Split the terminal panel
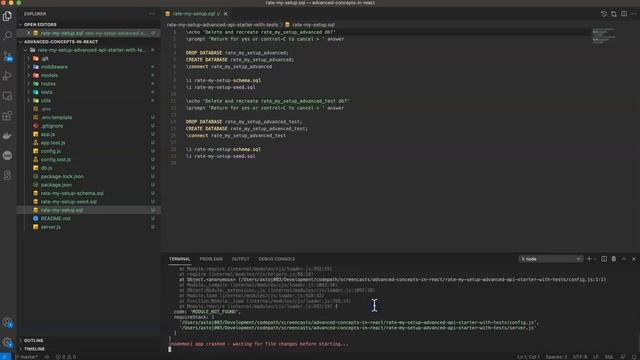 [604, 259]
